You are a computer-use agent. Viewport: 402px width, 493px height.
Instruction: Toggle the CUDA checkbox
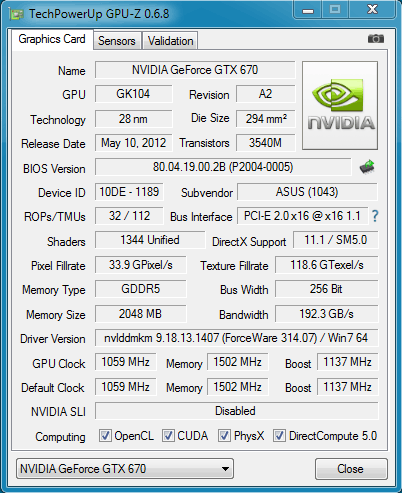pyautogui.click(x=168, y=436)
